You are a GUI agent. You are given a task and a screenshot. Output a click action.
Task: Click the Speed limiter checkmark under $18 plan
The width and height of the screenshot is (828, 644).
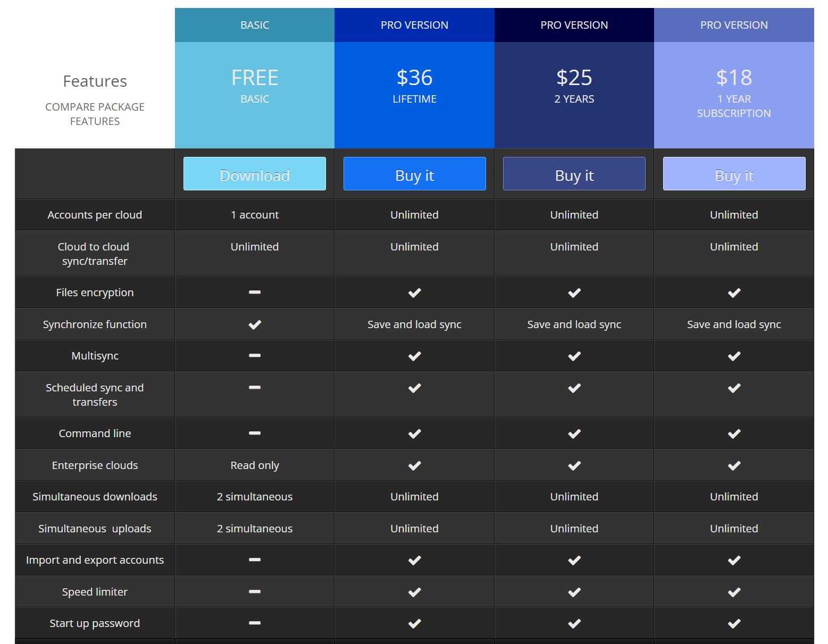click(734, 592)
